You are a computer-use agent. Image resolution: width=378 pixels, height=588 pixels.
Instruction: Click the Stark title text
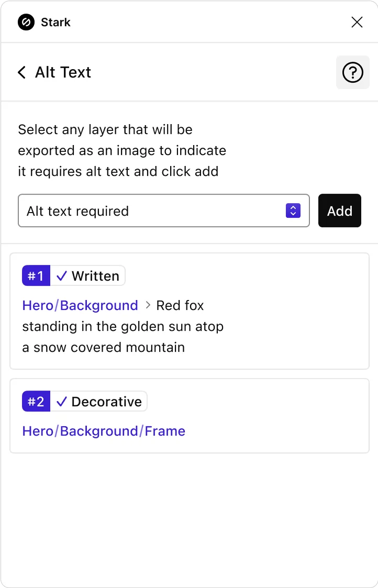[x=55, y=22]
